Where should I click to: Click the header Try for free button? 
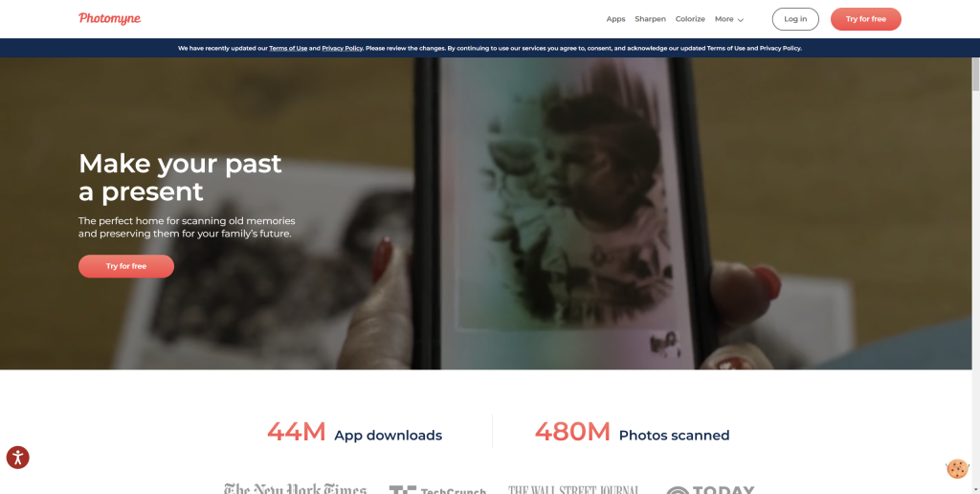[865, 19]
